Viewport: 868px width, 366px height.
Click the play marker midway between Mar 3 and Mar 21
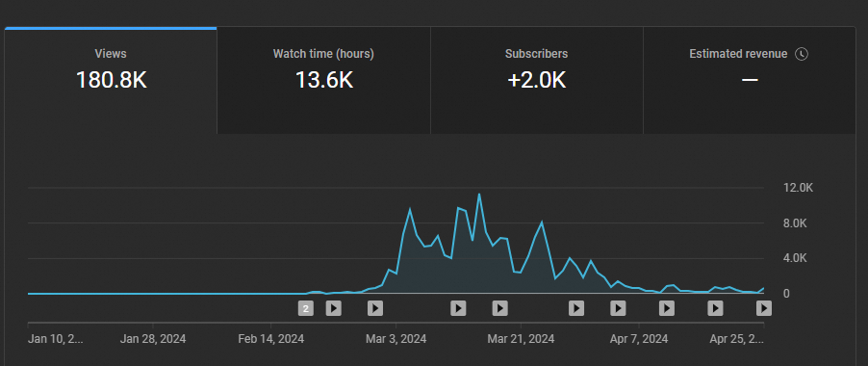[x=458, y=308]
